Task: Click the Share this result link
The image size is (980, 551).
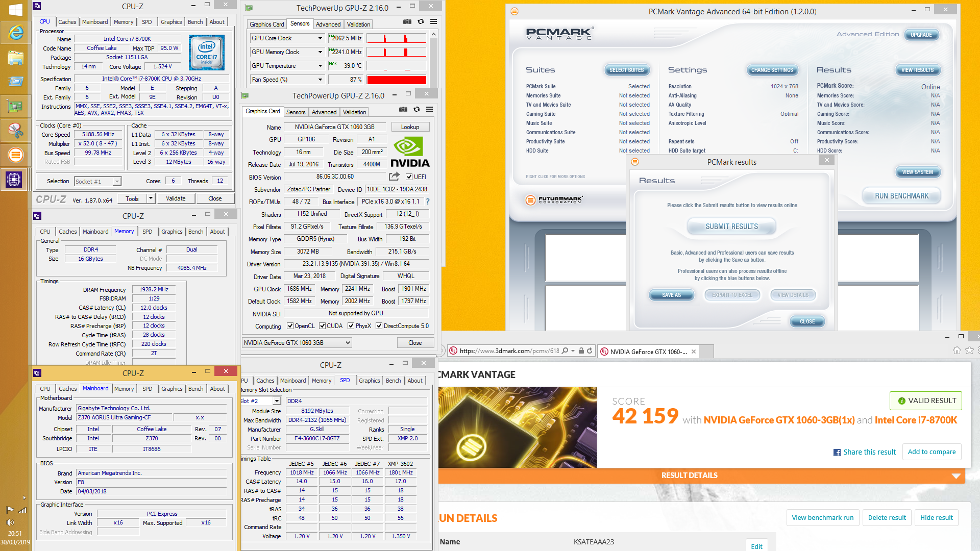Action: pyautogui.click(x=865, y=452)
